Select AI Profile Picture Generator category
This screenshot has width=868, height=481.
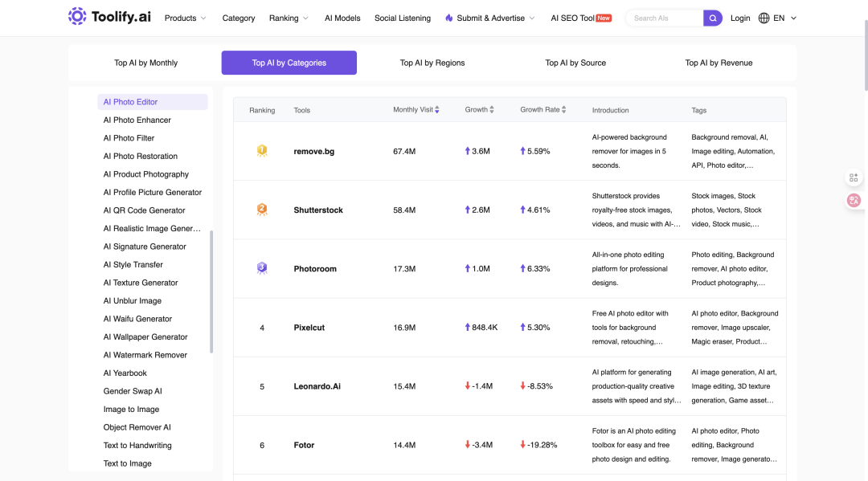[x=152, y=193]
